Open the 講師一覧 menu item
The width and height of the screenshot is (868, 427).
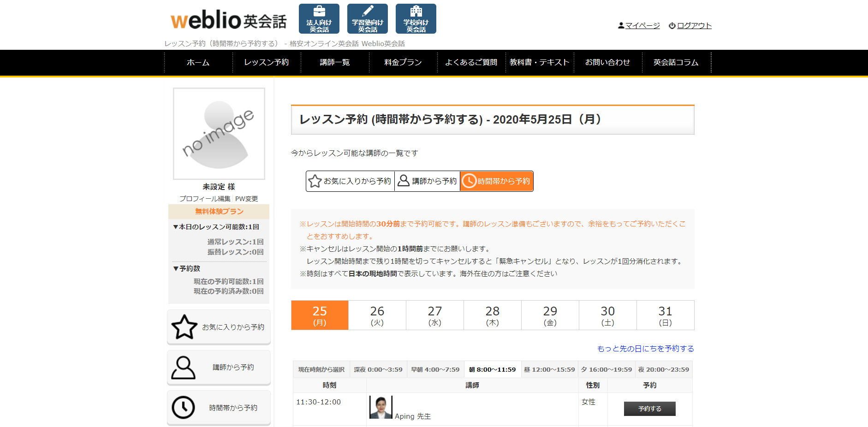335,62
